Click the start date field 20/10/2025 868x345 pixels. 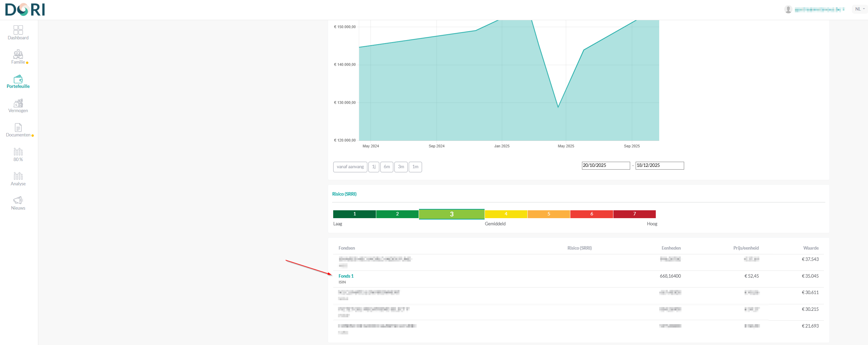tap(606, 165)
